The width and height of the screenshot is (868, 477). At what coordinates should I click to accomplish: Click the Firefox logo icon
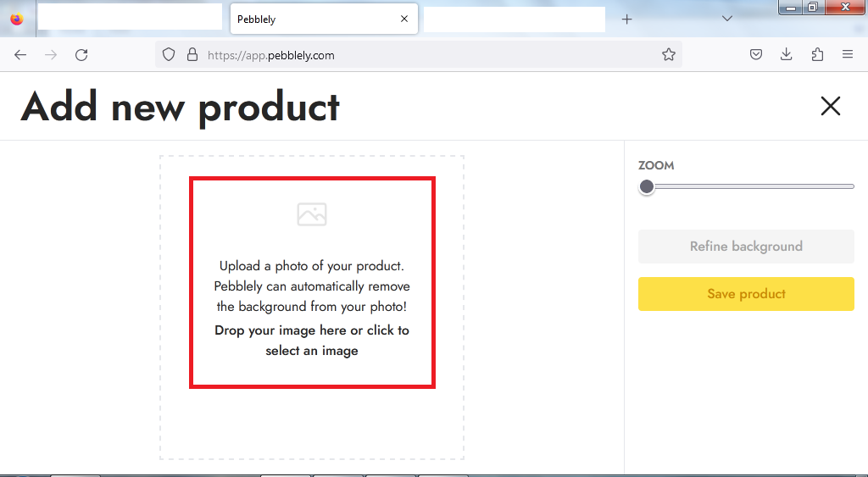coord(17,19)
